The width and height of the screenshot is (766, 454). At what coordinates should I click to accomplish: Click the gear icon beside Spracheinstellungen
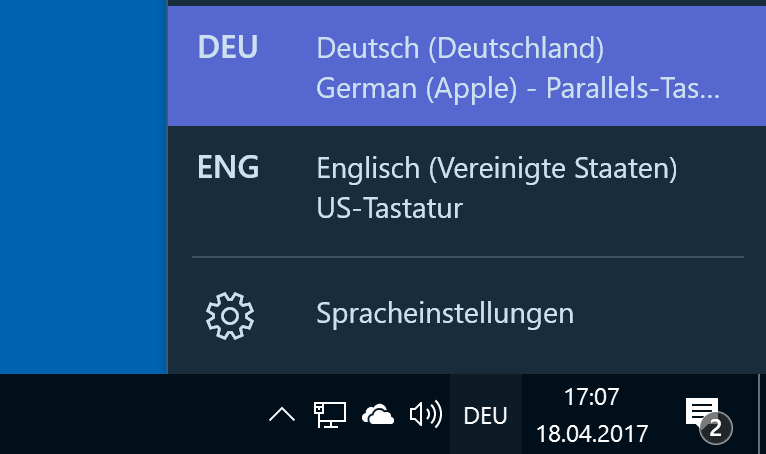pyautogui.click(x=230, y=316)
